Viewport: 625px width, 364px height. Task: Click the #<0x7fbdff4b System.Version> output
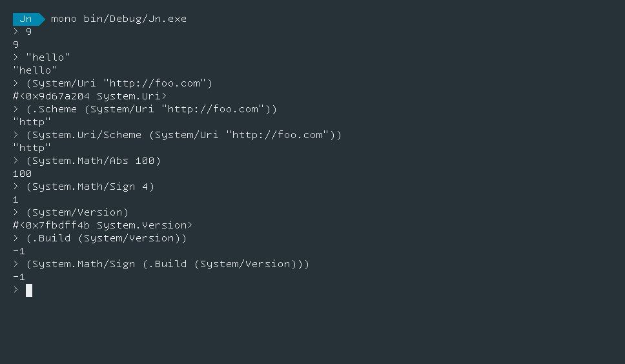pyautogui.click(x=103, y=225)
